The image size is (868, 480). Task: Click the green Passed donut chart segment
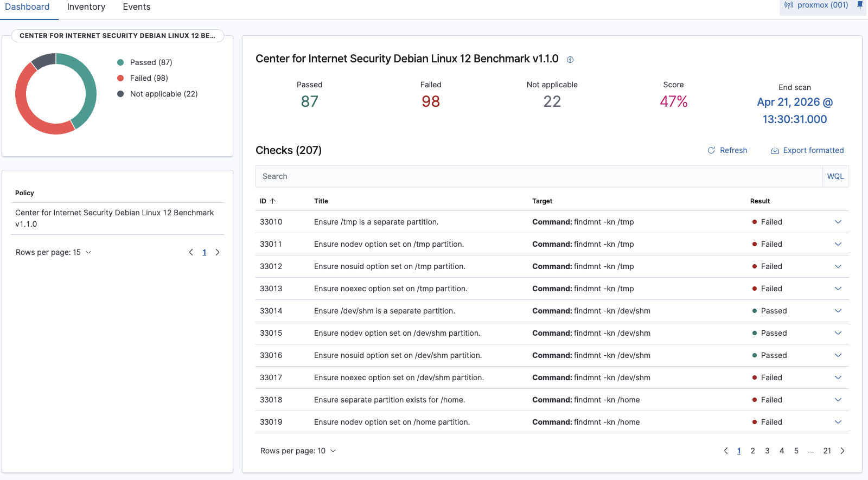coord(90,87)
